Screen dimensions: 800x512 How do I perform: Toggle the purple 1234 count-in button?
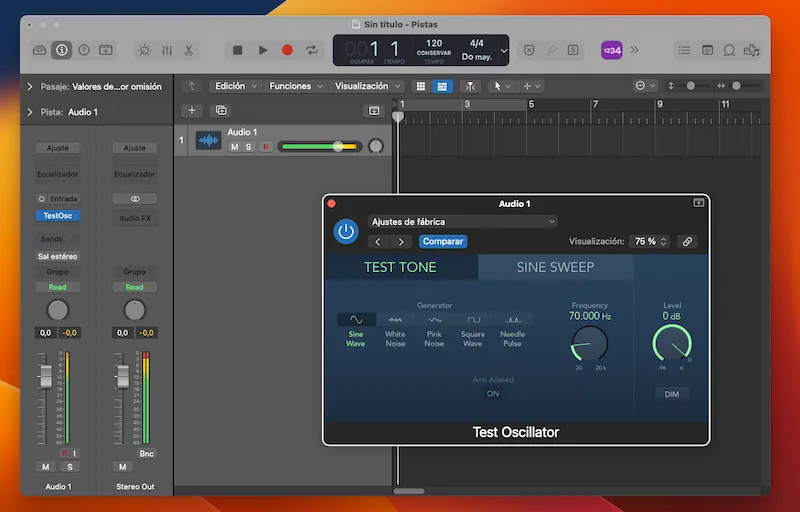point(611,50)
